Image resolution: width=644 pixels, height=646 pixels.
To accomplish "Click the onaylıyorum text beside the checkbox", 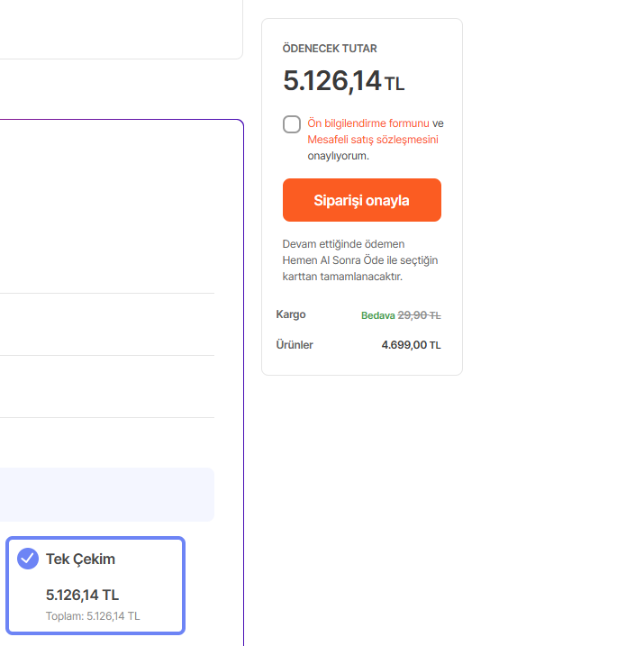I will tap(338, 156).
